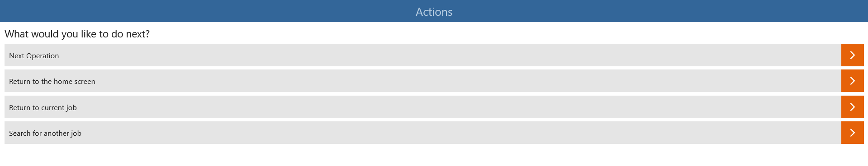Select the Return to current job option
868x166 pixels.
(434, 107)
